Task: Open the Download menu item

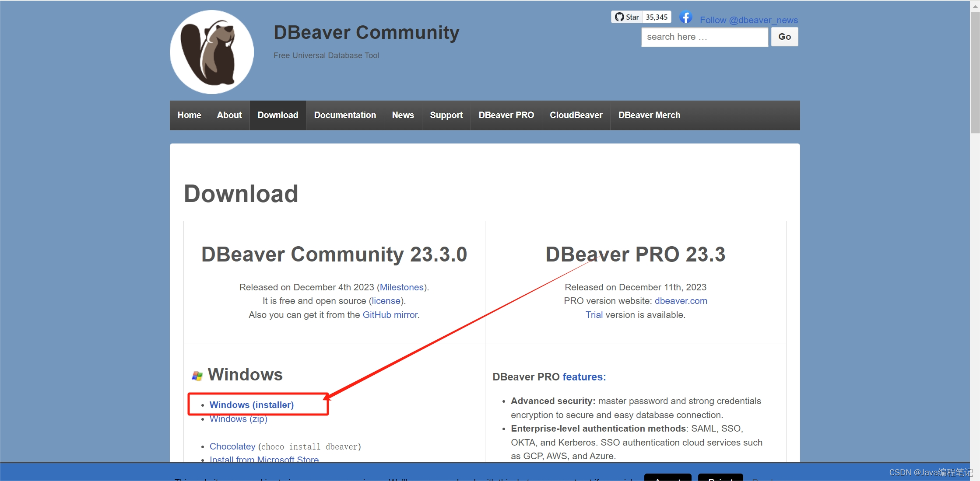Action: tap(277, 115)
